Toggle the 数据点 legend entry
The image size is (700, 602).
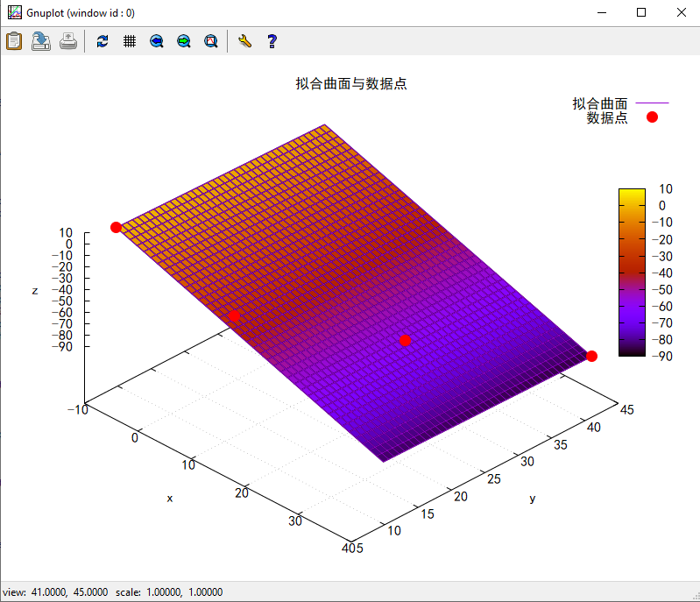(x=622, y=117)
